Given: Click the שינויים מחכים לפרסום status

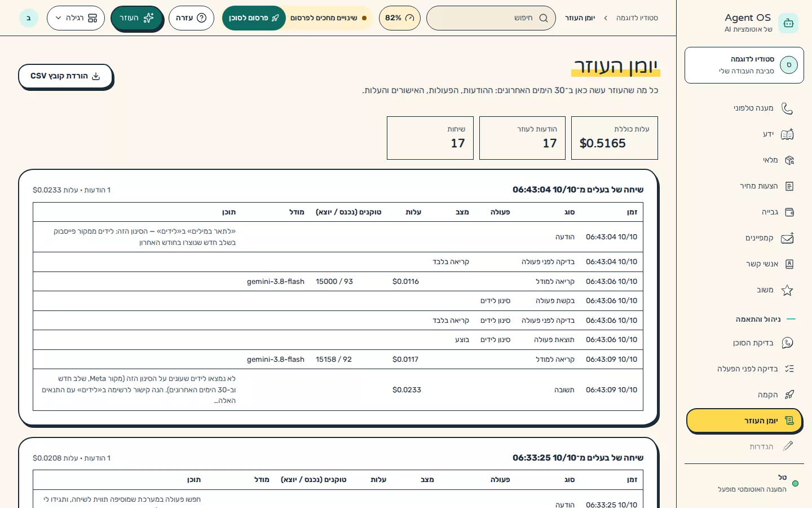Looking at the screenshot, I should 328,18.
